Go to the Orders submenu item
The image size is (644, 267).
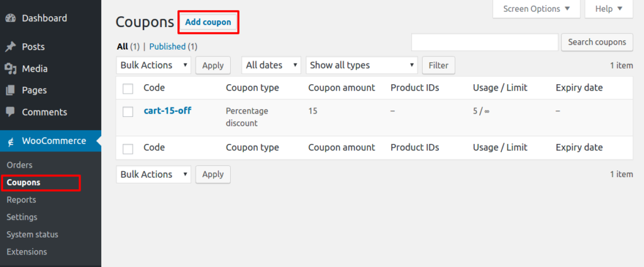click(x=19, y=165)
